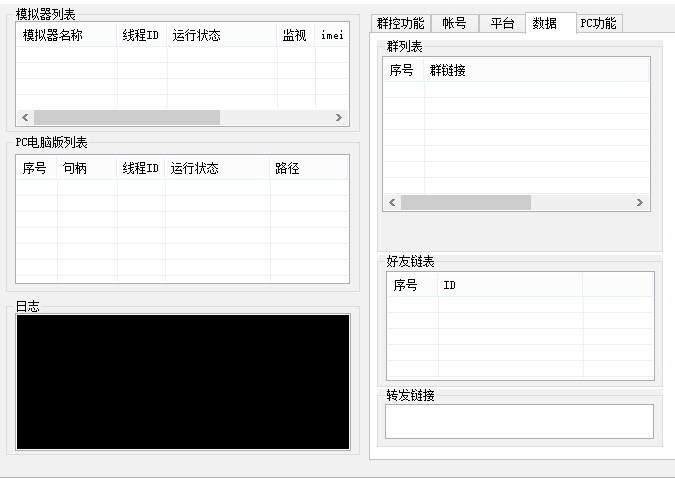675x478 pixels.
Task: Click the ID column in 好友链表
Action: click(x=510, y=285)
